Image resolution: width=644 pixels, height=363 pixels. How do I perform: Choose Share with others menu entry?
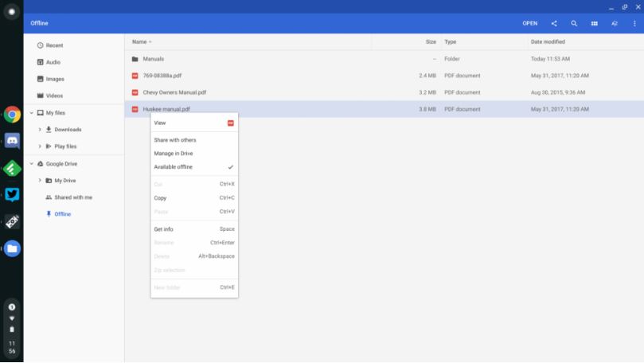tap(193, 140)
